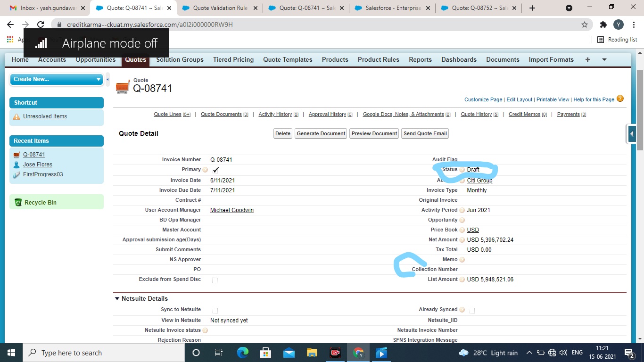
Task: Collapse the Netsuite Details section
Action: point(117,298)
